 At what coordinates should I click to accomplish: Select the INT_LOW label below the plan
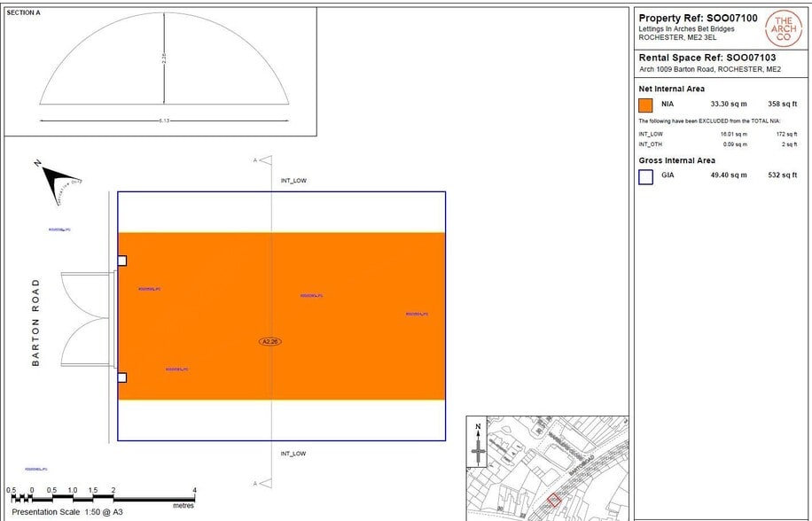click(293, 454)
